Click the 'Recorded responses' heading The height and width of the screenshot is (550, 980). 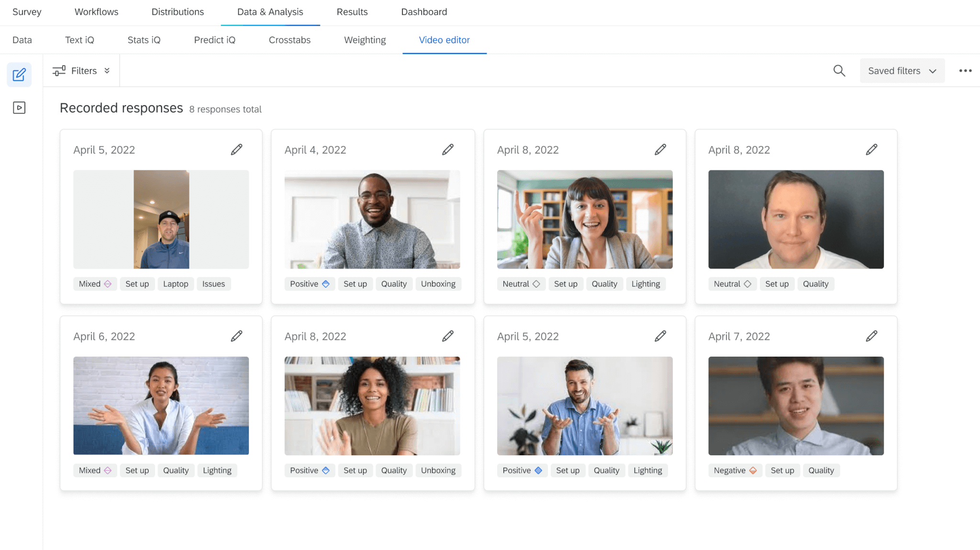coord(122,108)
